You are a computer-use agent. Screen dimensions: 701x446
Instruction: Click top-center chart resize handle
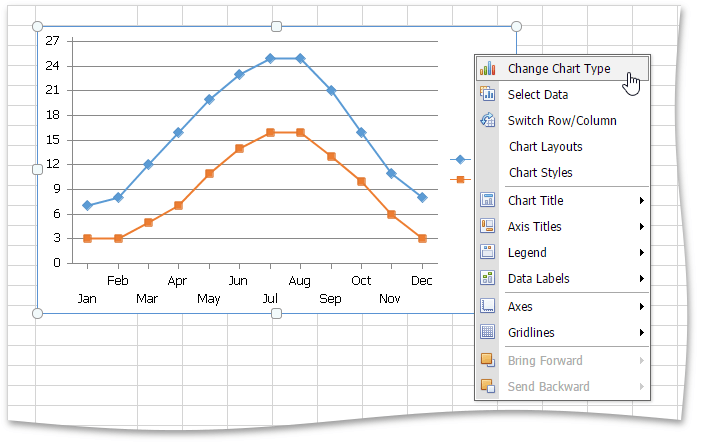point(276,26)
